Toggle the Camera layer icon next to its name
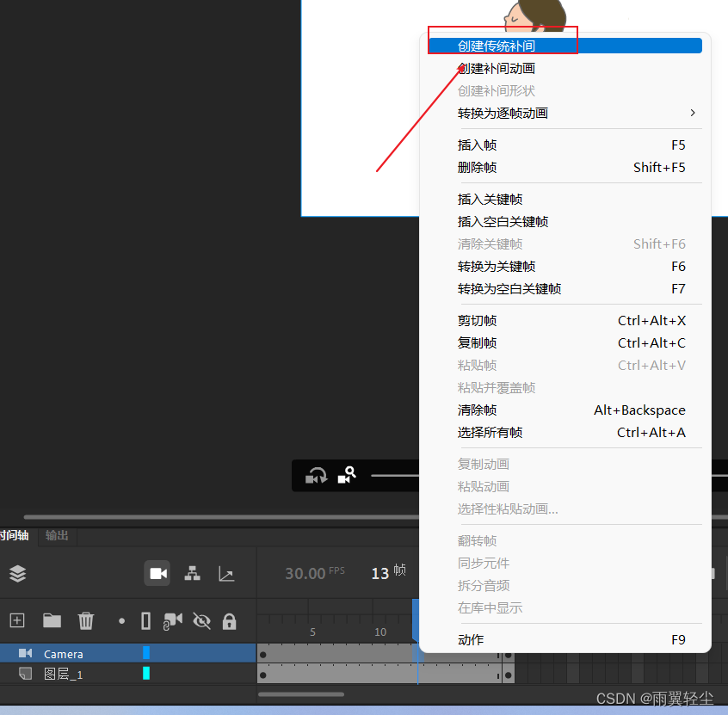Viewport: 728px width, 715px height. [x=26, y=652]
